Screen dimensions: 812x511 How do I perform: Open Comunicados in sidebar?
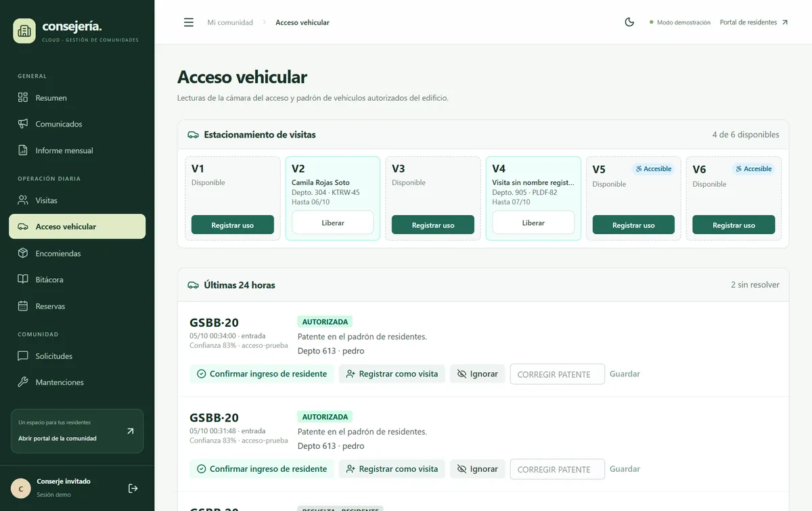coord(77,124)
